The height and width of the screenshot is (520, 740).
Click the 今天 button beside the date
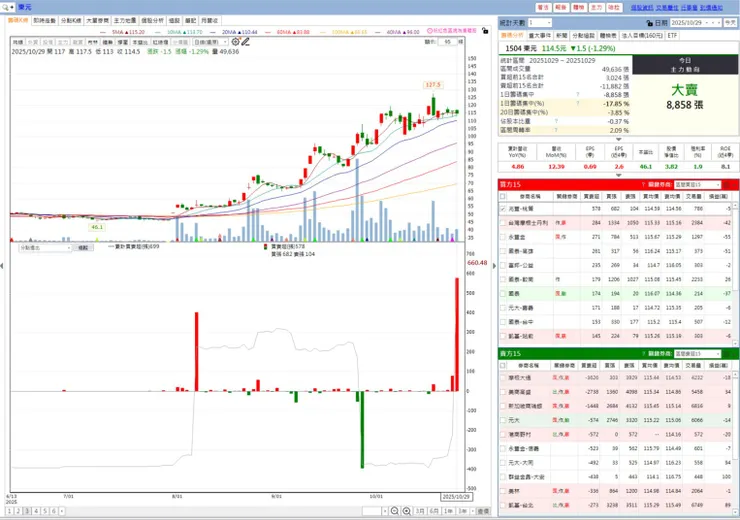click(730, 23)
